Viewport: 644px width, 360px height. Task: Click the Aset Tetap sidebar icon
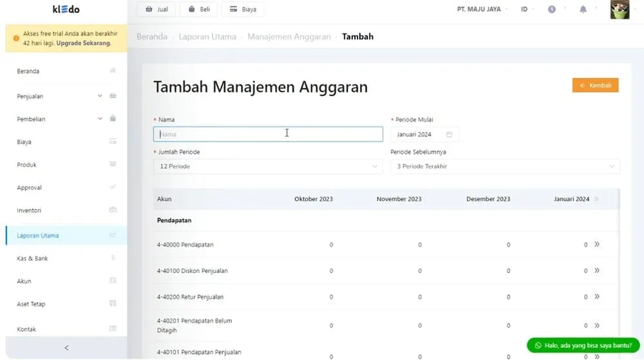[113, 303]
